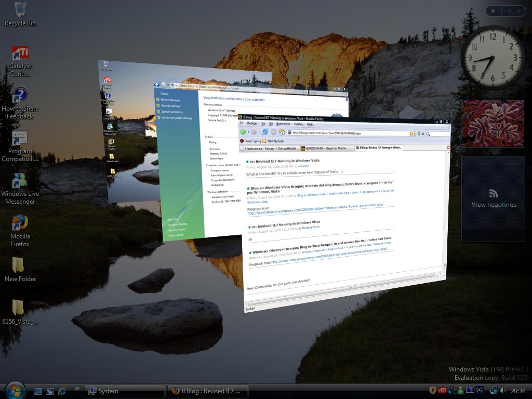The height and width of the screenshot is (399, 532).
Task: Open the Hjelp menu in Firefox
Action: click(x=310, y=125)
